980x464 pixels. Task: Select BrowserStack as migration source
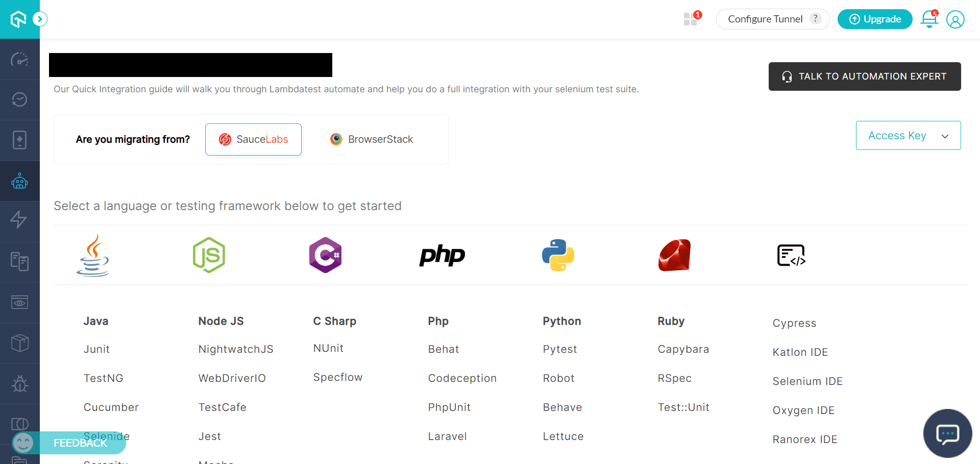[x=372, y=139]
